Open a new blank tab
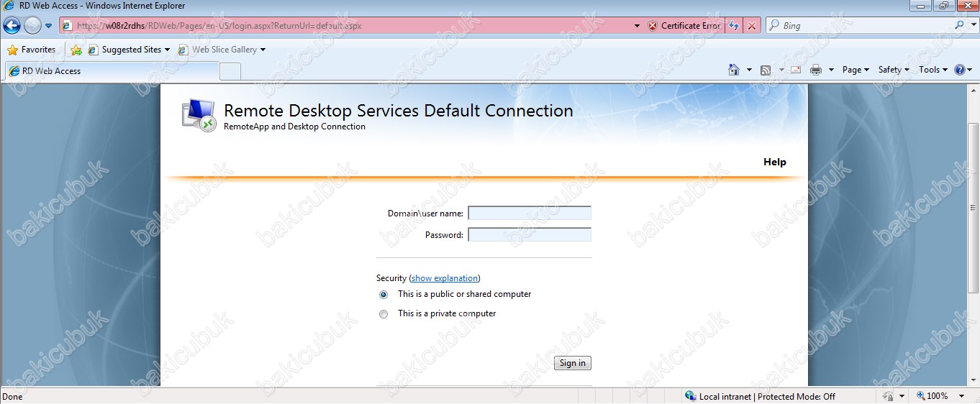The image size is (980, 404). [x=230, y=71]
